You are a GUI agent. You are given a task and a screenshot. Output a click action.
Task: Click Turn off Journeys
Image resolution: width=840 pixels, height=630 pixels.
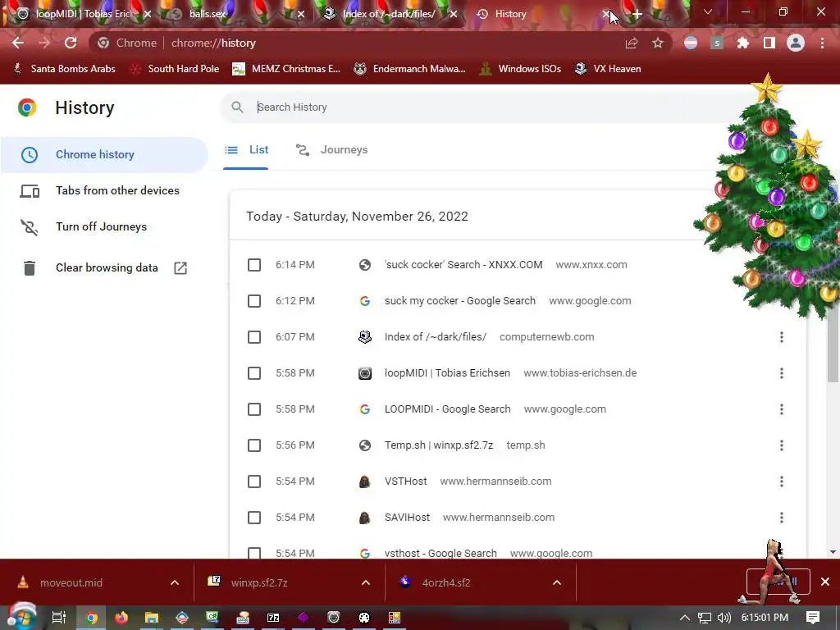click(104, 226)
